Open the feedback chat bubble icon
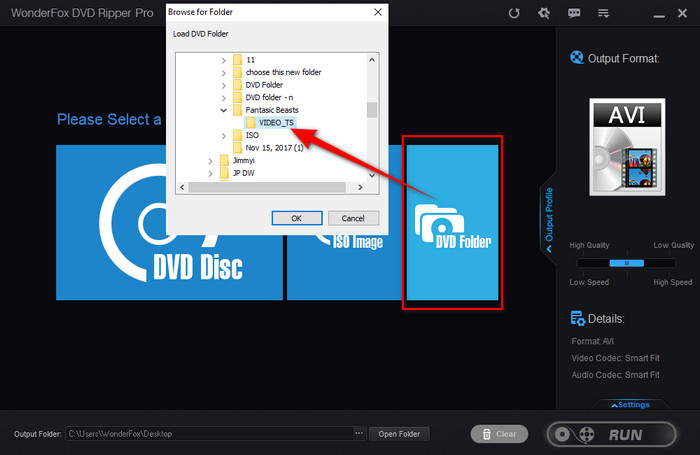This screenshot has height=455, width=700. pos(574,13)
